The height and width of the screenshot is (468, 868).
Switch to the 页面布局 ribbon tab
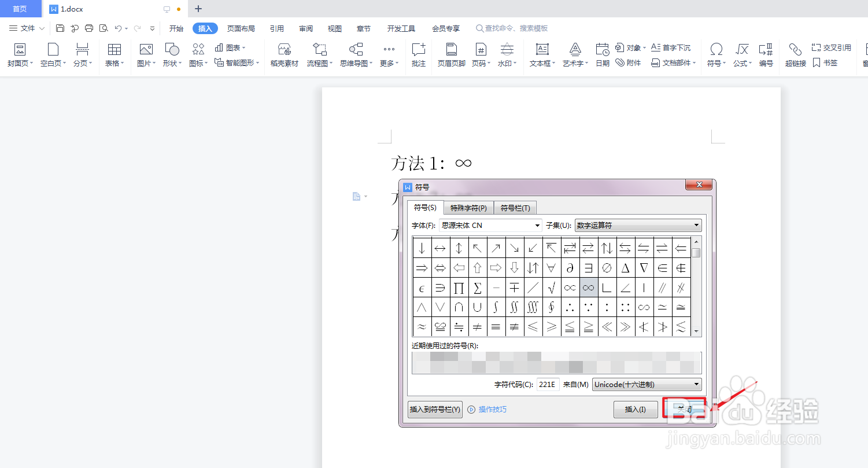(x=241, y=28)
